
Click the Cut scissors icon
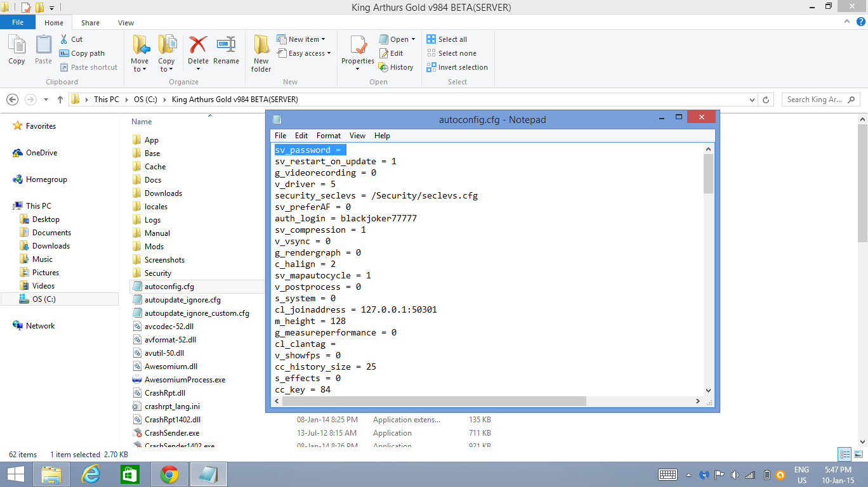(64, 39)
